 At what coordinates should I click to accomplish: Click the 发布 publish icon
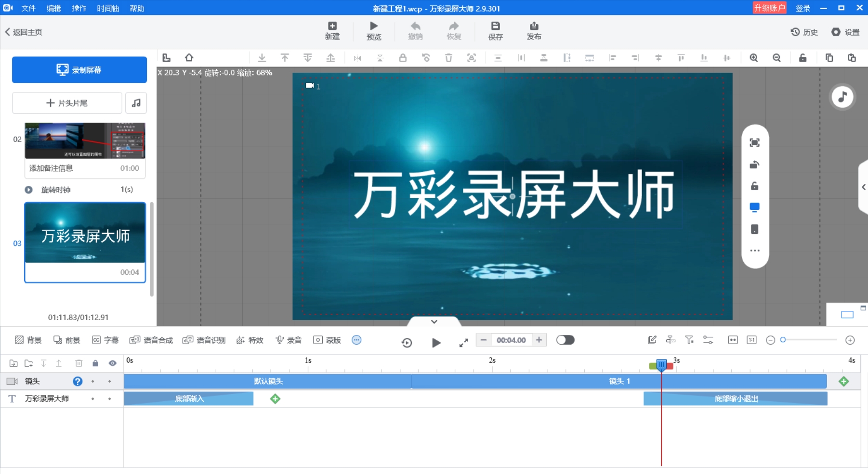tap(534, 31)
